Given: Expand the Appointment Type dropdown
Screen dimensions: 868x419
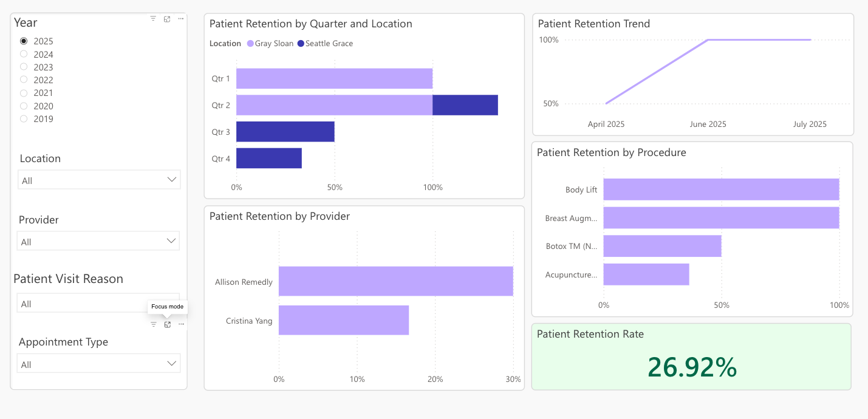Looking at the screenshot, I should [98, 364].
